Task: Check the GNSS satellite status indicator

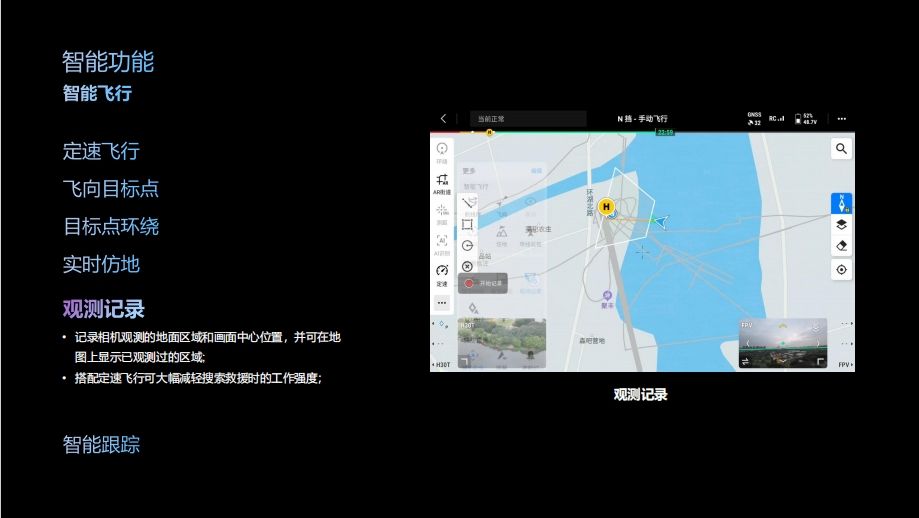Action: (x=754, y=119)
